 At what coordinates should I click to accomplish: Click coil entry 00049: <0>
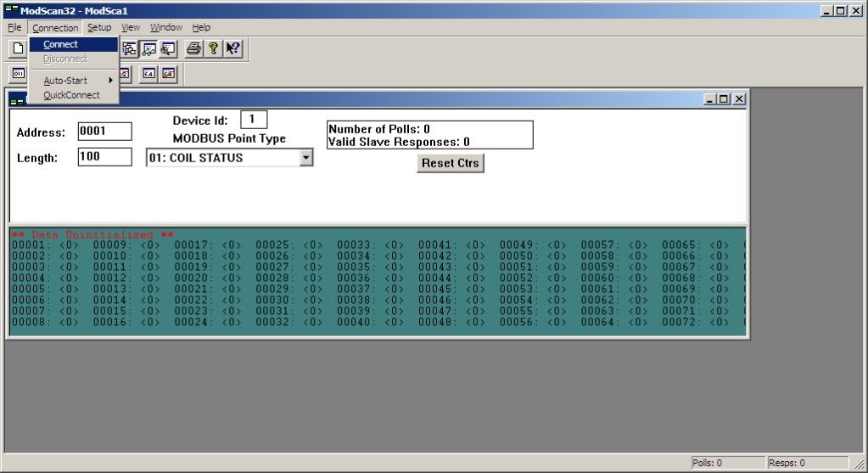point(533,245)
